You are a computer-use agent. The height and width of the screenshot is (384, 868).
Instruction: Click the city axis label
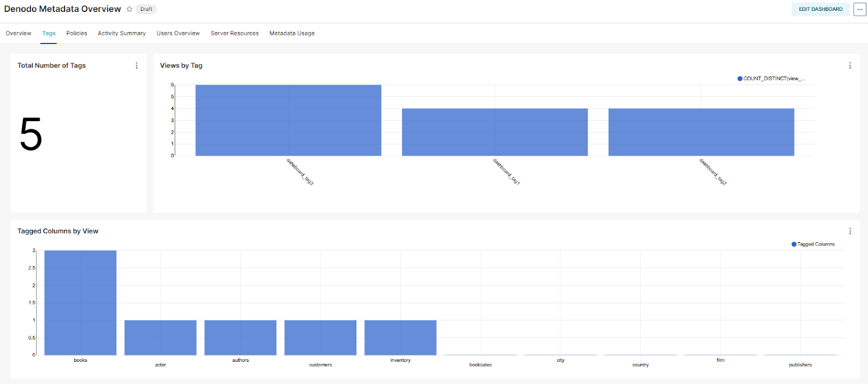[x=560, y=360]
